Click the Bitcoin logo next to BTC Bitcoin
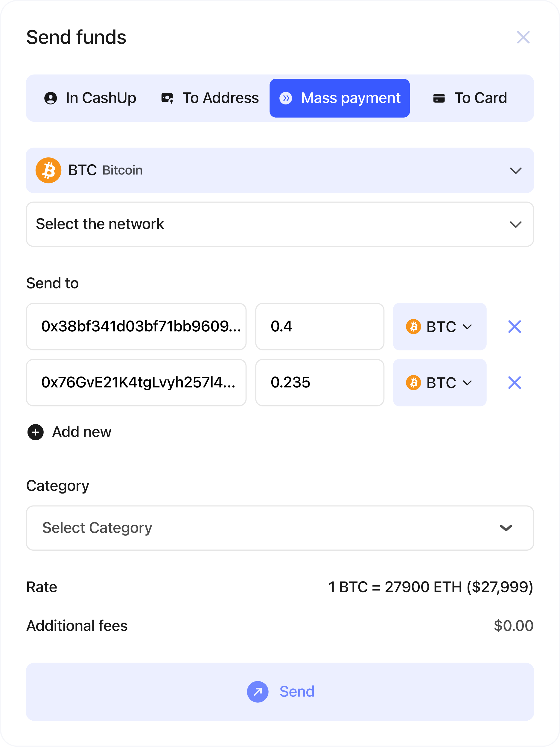This screenshot has width=560, height=747. coord(48,170)
